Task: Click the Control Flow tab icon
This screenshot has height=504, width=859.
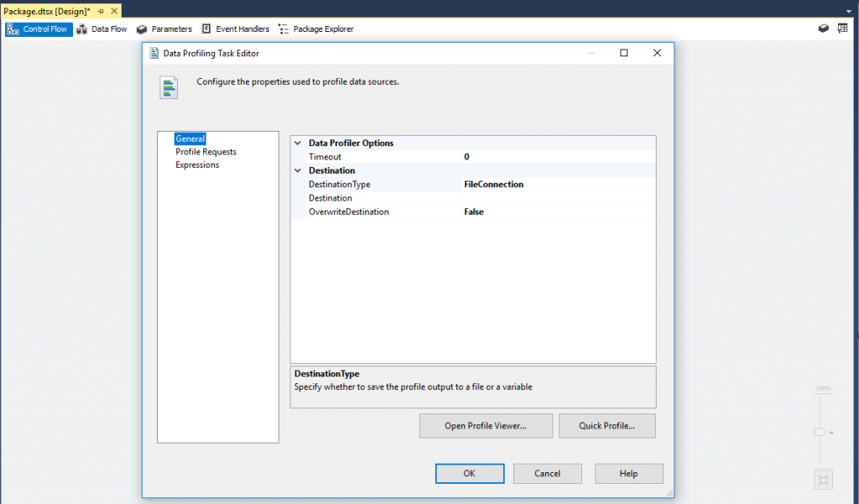Action: (13, 29)
